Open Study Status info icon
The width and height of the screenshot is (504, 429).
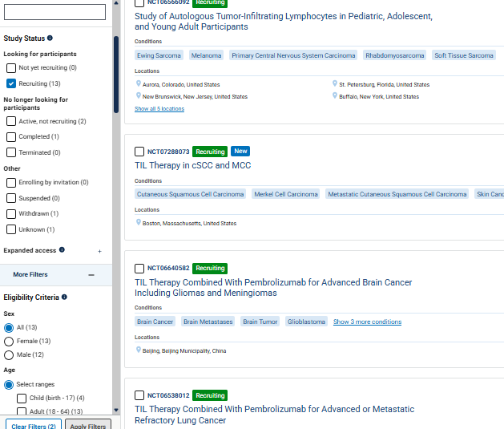(x=50, y=38)
